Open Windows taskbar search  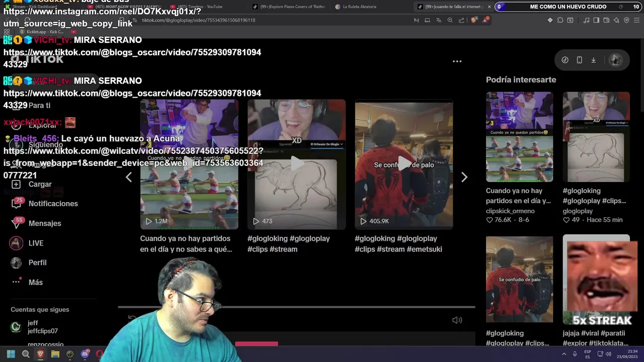[x=26, y=354]
